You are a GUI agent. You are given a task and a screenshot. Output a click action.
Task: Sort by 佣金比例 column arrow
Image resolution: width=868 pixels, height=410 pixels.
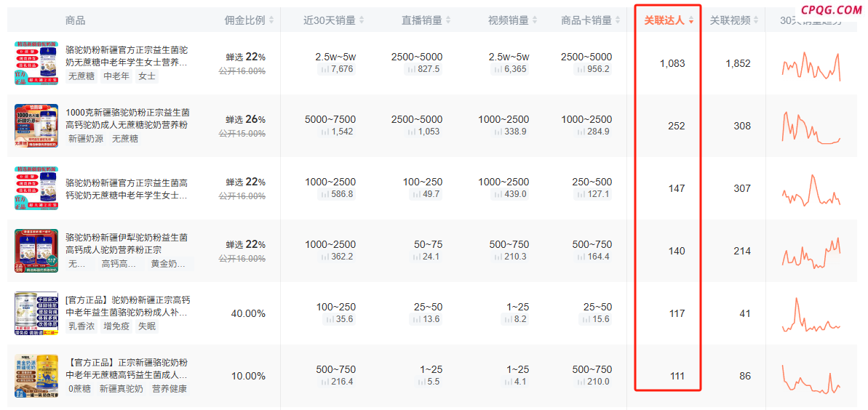270,20
